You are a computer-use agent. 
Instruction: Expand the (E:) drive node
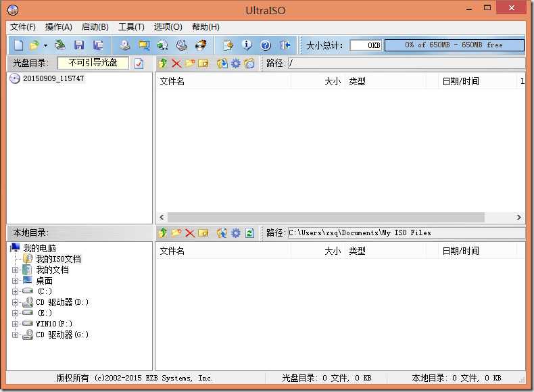pyautogui.click(x=15, y=313)
